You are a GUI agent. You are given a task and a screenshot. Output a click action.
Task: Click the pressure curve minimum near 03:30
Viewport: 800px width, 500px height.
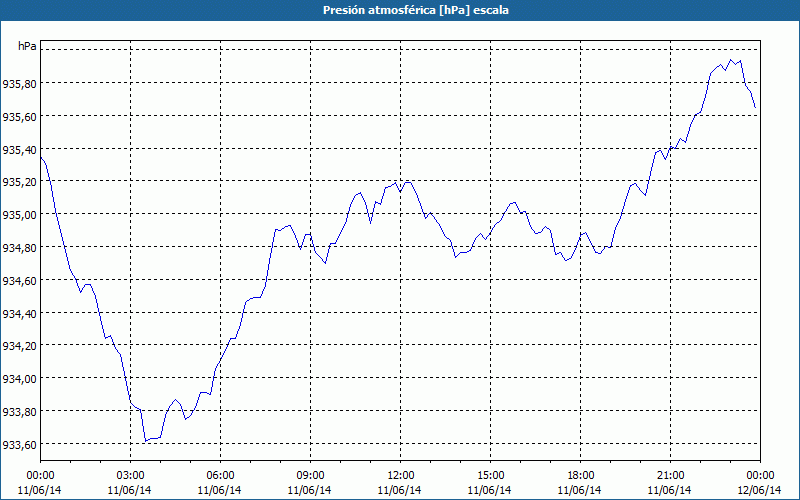146,441
